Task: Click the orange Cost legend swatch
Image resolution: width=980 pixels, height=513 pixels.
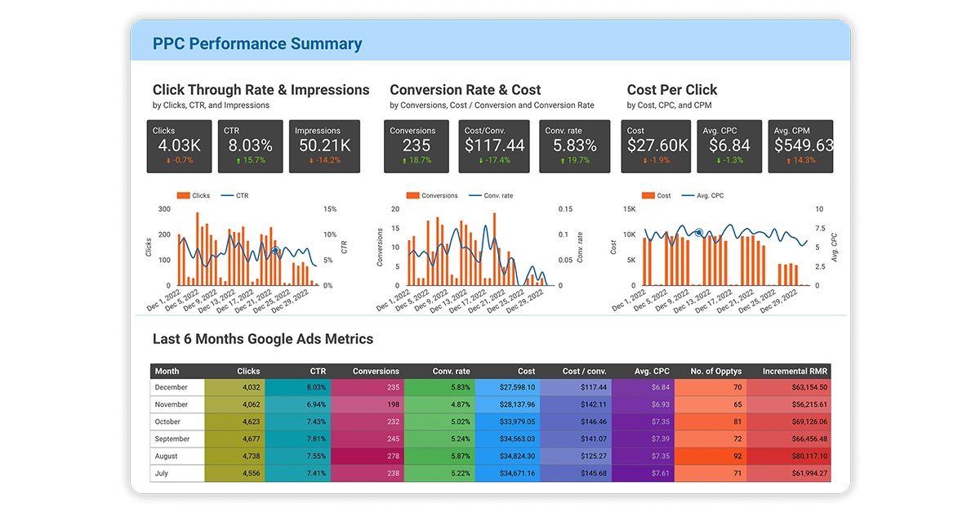Action: [x=648, y=196]
